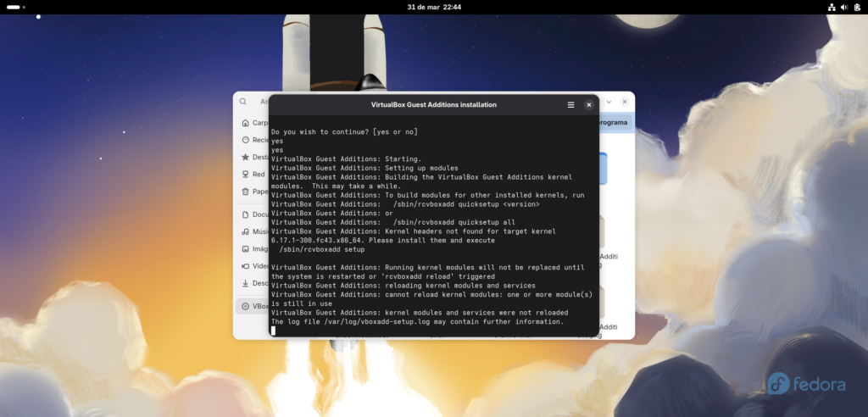The width and height of the screenshot is (868, 417).
Task: Open search in the Files window
Action: tap(243, 102)
